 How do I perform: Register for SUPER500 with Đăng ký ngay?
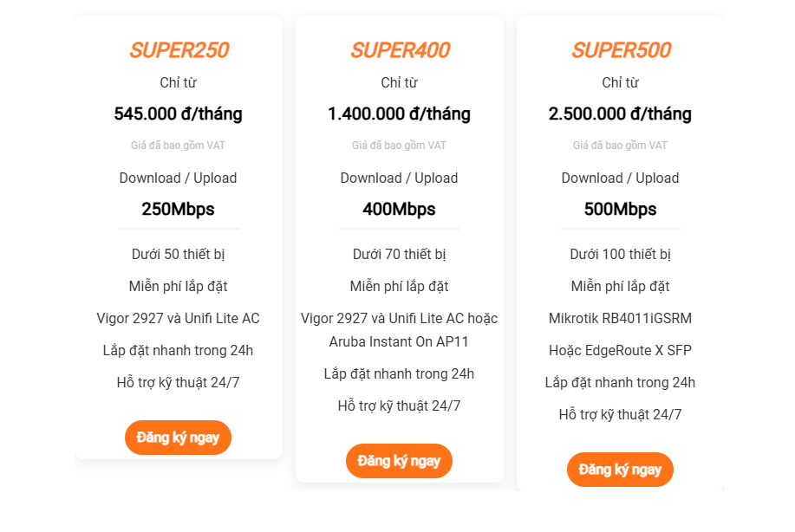click(x=620, y=470)
